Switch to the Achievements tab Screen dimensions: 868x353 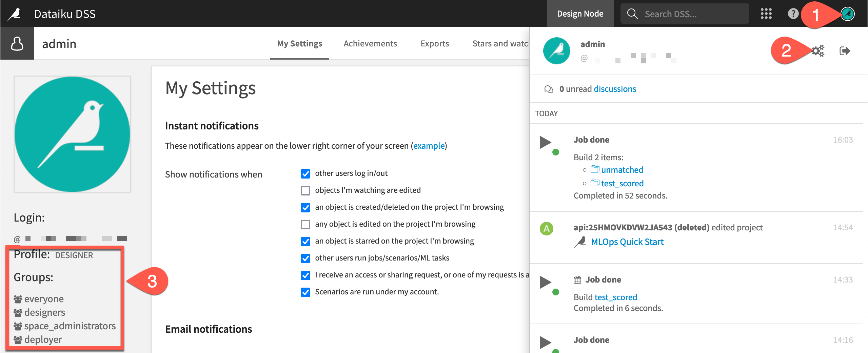pyautogui.click(x=370, y=43)
